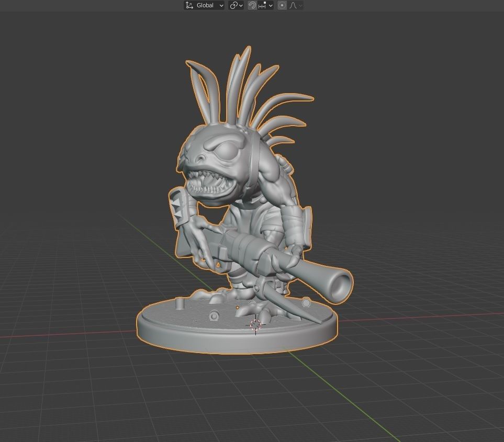504x442 pixels.
Task: Click the proportional falloff curve icon
Action: point(293,5)
